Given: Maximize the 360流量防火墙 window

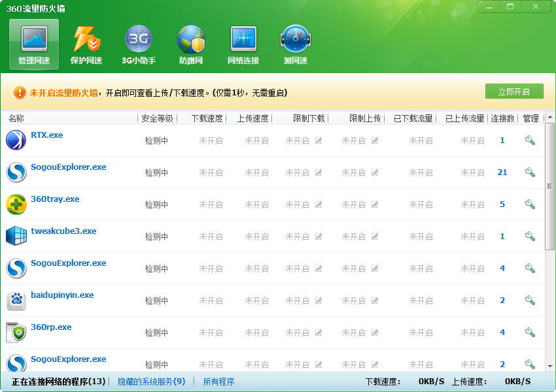Looking at the screenshot, I should click(x=510, y=7).
